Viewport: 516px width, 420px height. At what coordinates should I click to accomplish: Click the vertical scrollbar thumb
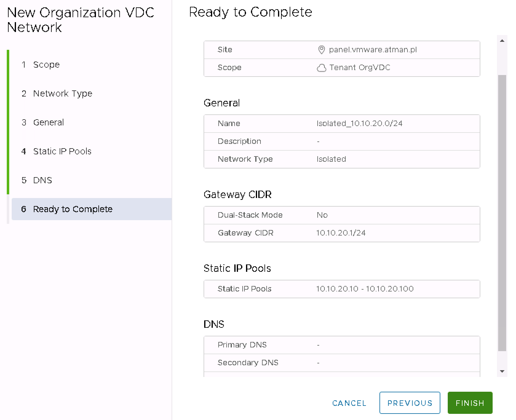pyautogui.click(x=502, y=212)
